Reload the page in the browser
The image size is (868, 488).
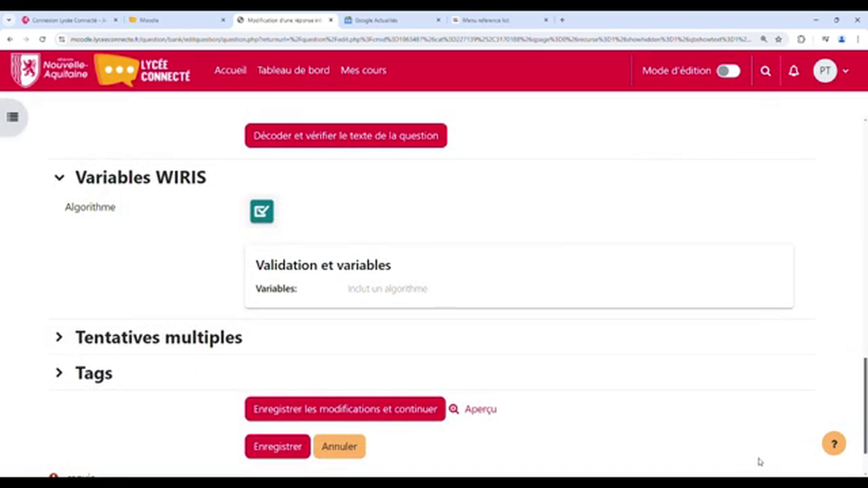42,39
